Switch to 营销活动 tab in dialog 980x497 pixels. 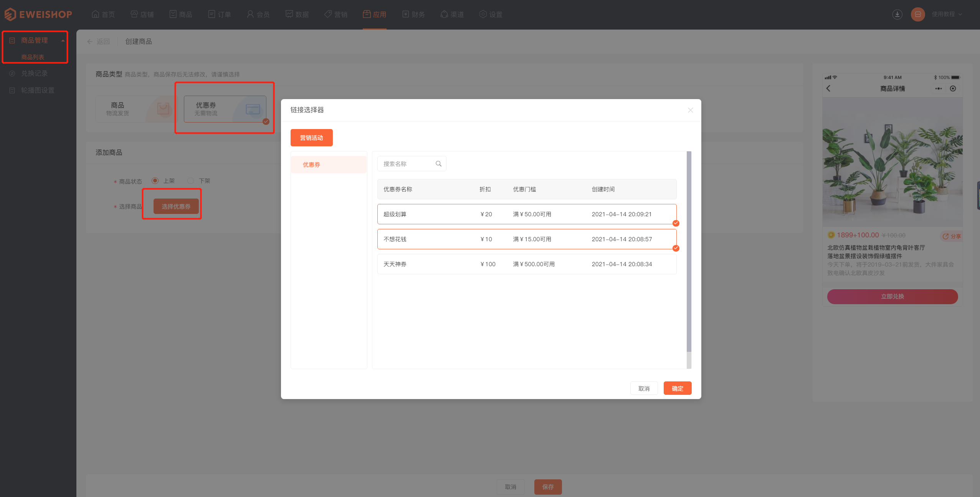coord(312,138)
